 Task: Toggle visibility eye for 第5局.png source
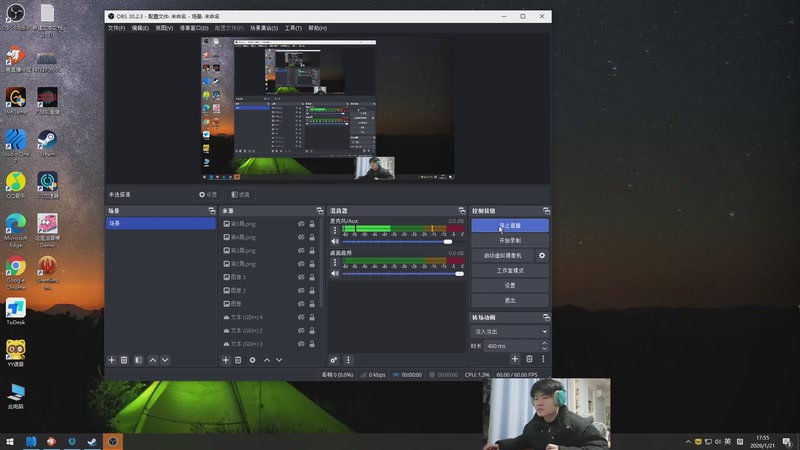tap(301, 224)
